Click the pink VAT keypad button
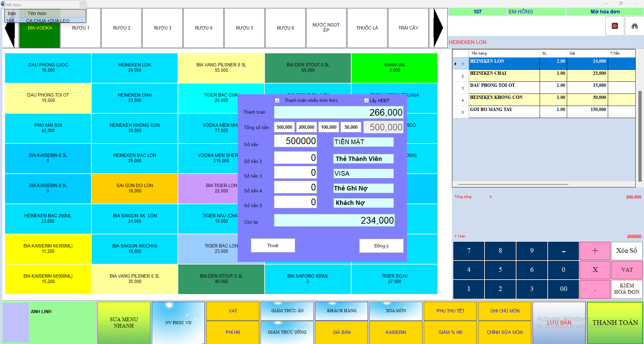This screenshot has height=344, width=644. 627,270
